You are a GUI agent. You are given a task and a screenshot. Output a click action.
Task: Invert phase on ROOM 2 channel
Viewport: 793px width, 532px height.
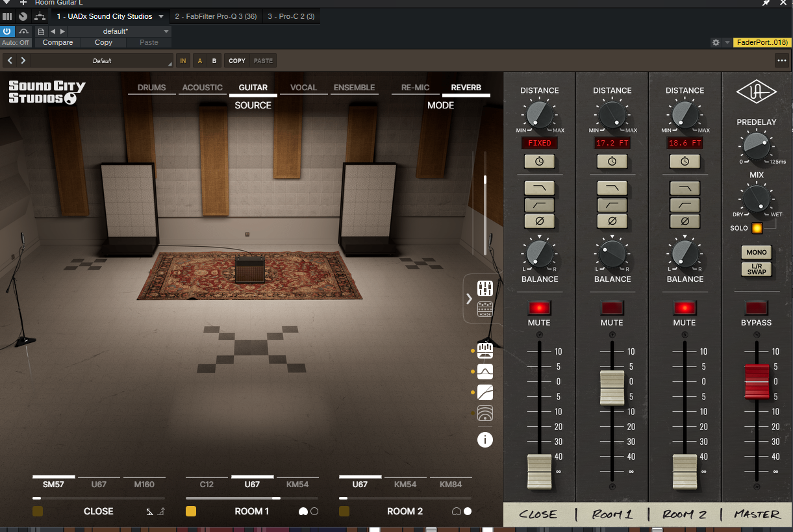[685, 221]
